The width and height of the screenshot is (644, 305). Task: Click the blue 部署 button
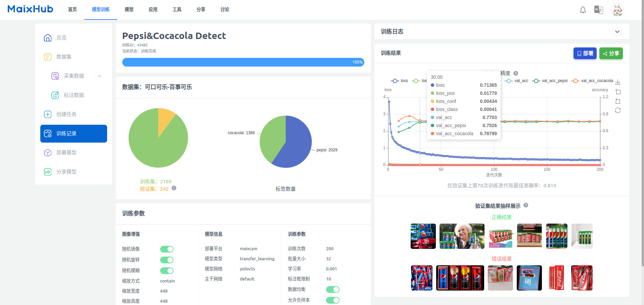point(585,53)
